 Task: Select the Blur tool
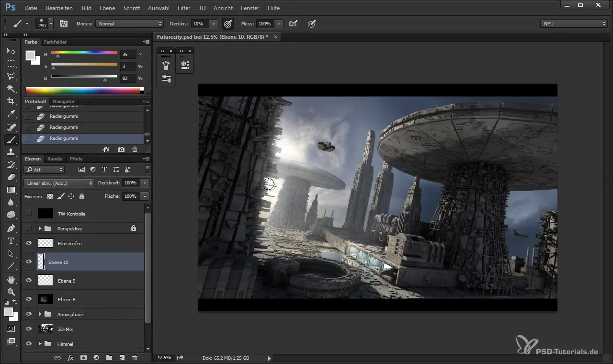(x=11, y=202)
